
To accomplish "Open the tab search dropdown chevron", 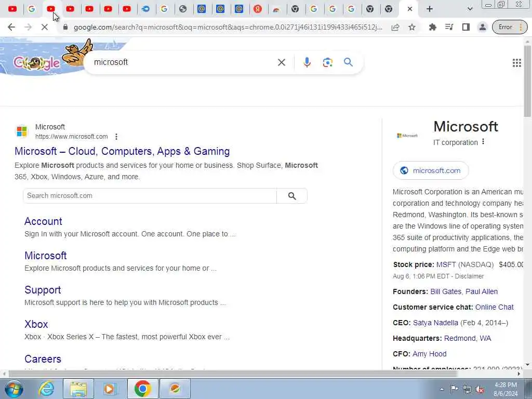I will click(470, 9).
